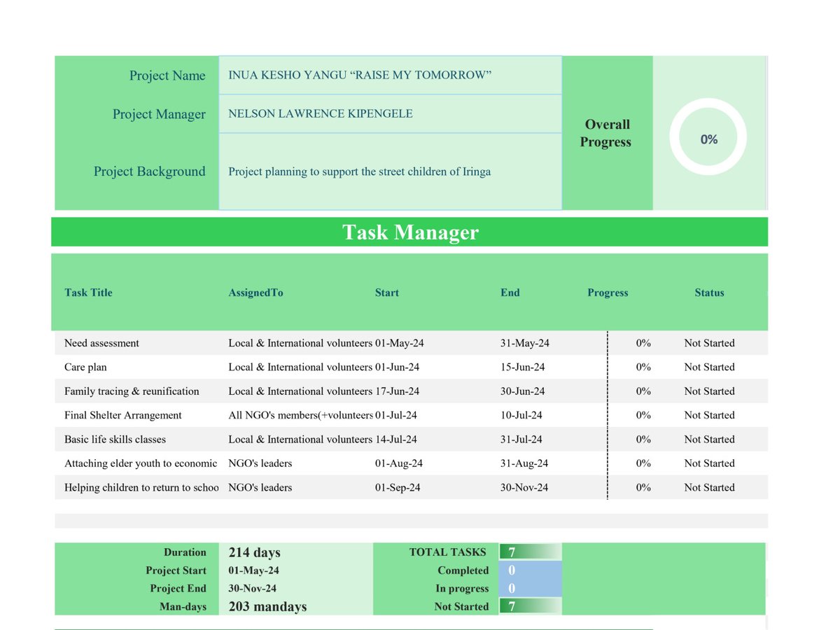Click the Not Started count bar in summary
The width and height of the screenshot is (840, 630).
(x=530, y=606)
